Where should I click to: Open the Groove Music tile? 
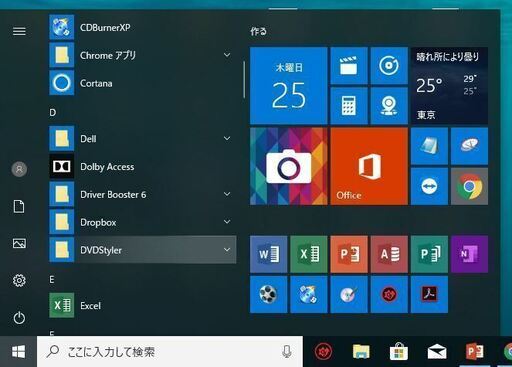click(x=389, y=65)
